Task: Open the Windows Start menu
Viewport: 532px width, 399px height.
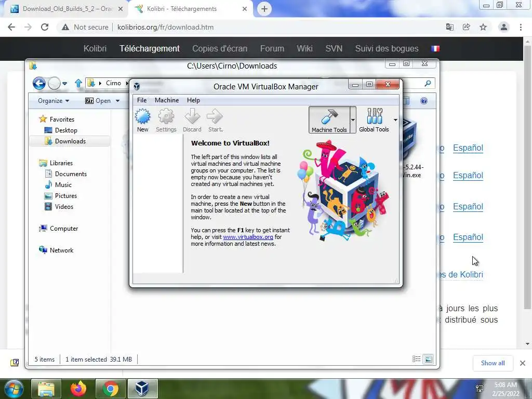Action: click(14, 389)
